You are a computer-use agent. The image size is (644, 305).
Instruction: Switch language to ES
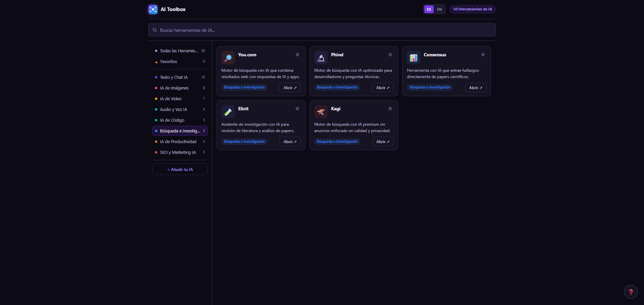(429, 9)
